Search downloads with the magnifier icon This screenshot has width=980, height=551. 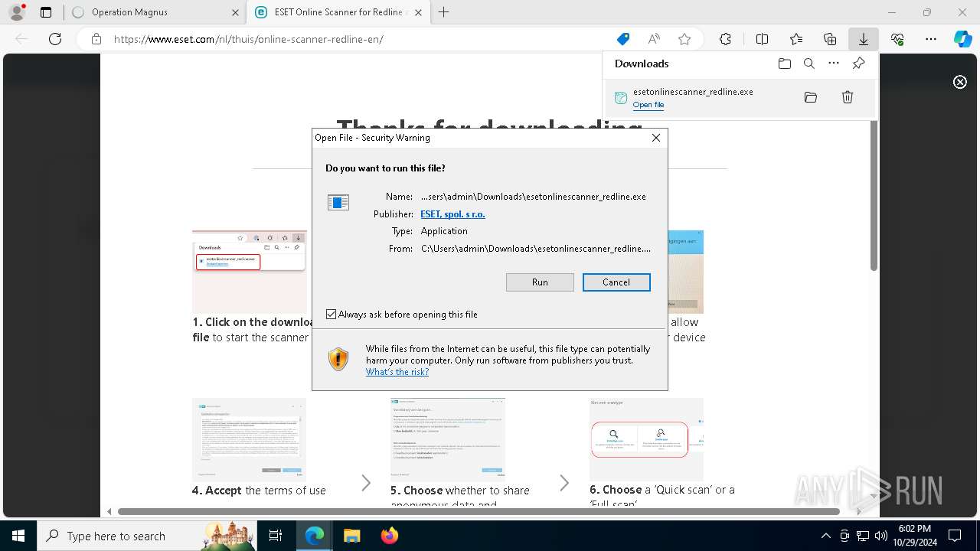click(x=809, y=64)
